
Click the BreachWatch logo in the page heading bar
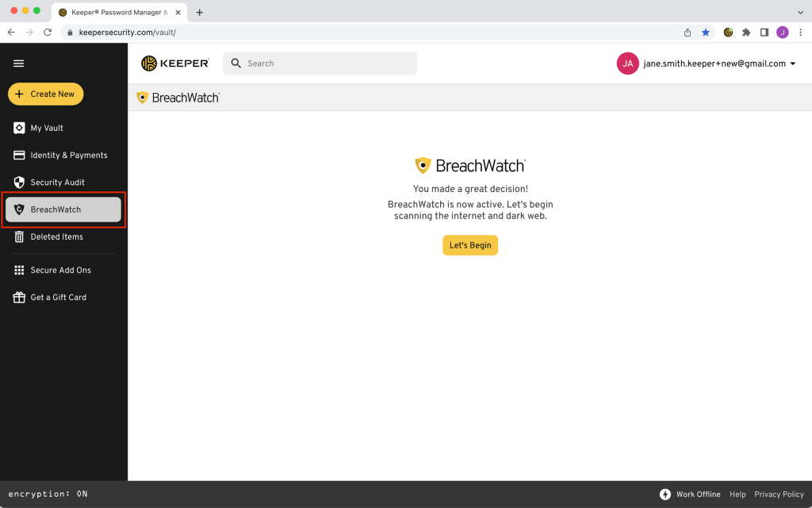[x=178, y=98]
